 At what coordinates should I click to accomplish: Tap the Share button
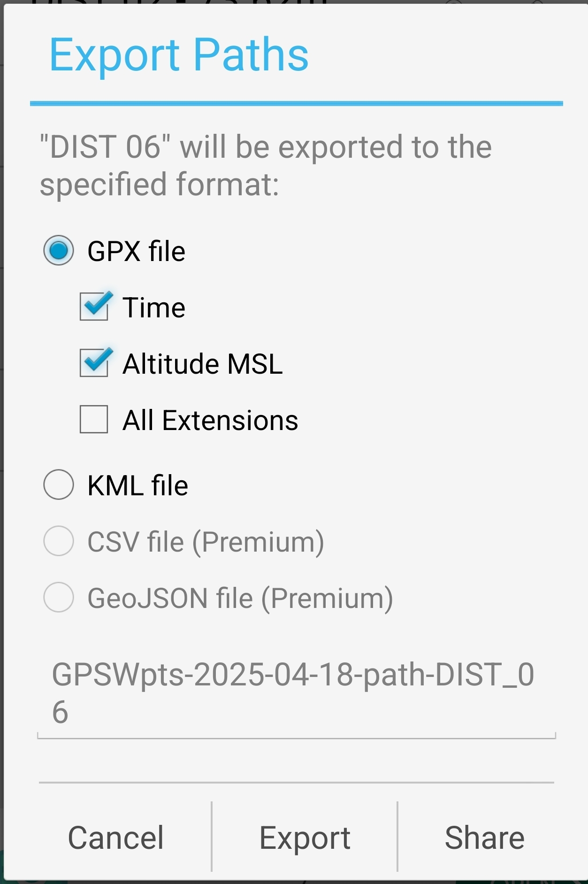(484, 838)
